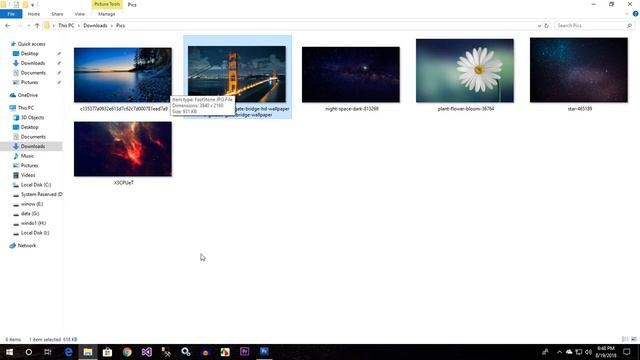Screen dimensions: 640x360
Task: Collapse the ribbon chevron
Action: pyautogui.click(x=627, y=14)
